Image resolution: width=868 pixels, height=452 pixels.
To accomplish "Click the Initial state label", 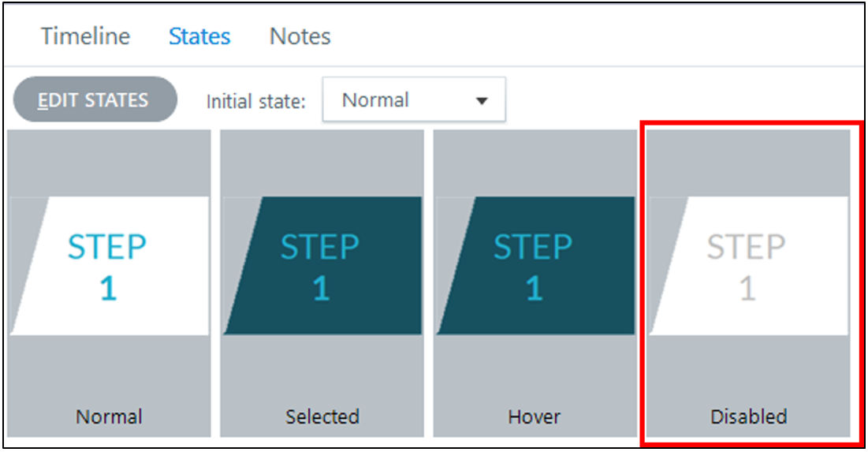I will click(x=255, y=102).
